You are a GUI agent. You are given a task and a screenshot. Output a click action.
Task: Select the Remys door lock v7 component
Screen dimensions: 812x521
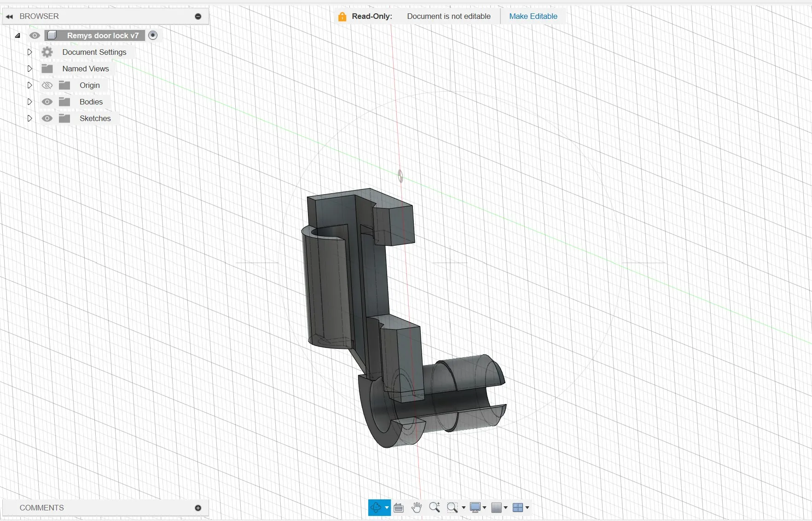102,35
